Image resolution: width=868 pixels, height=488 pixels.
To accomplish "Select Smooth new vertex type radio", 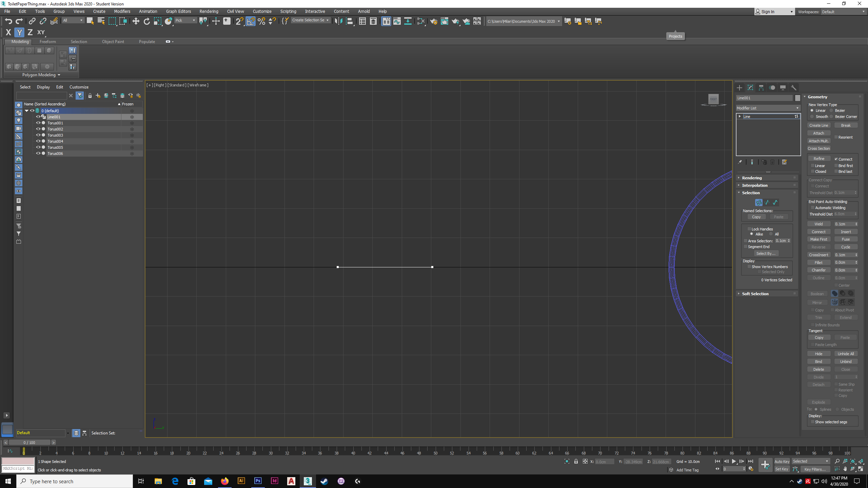I will pyautogui.click(x=812, y=117).
